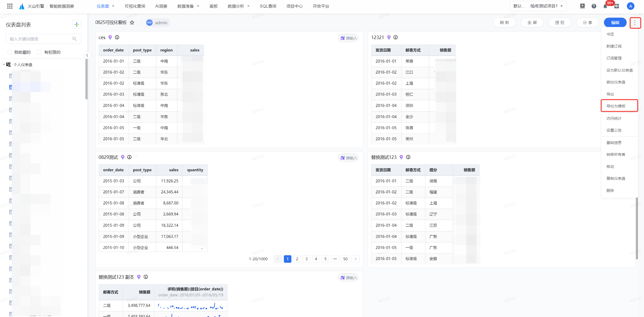Open AI input on 0829测试 chart
Screen dimensions: 644x317
point(348,158)
